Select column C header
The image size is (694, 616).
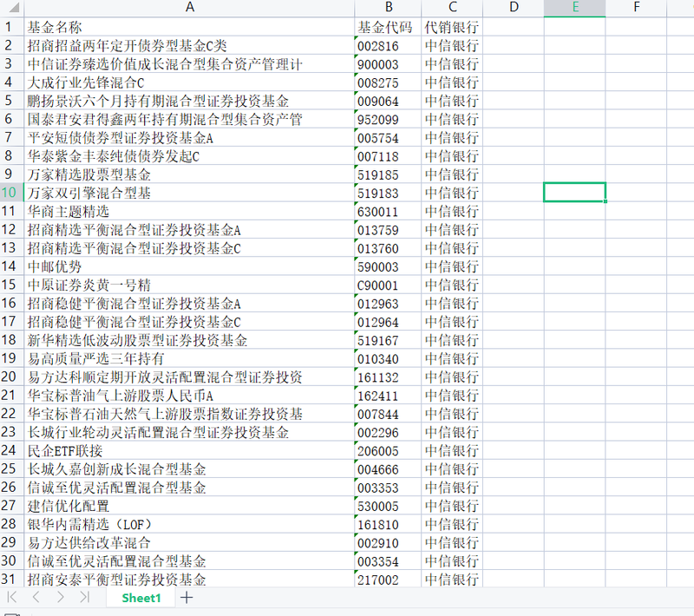(x=452, y=8)
